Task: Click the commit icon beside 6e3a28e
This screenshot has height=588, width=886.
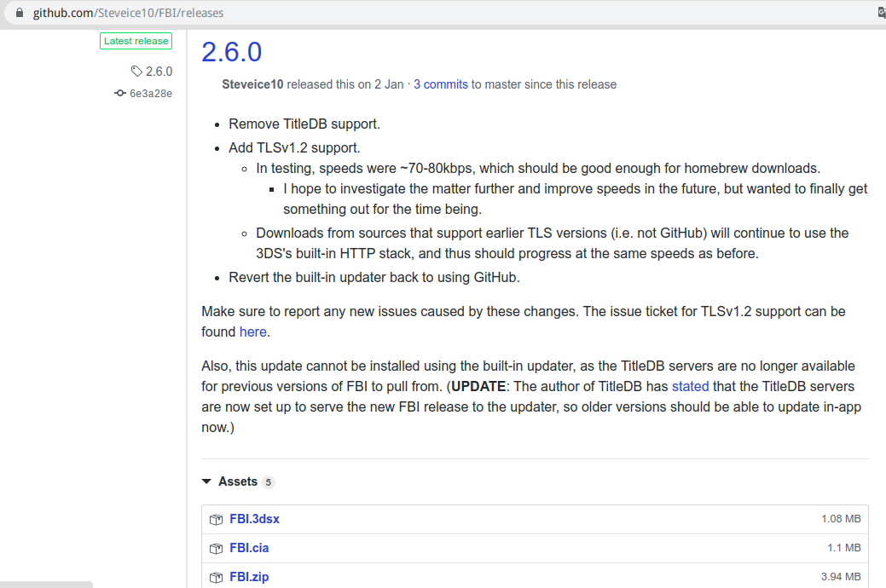Action: click(119, 93)
